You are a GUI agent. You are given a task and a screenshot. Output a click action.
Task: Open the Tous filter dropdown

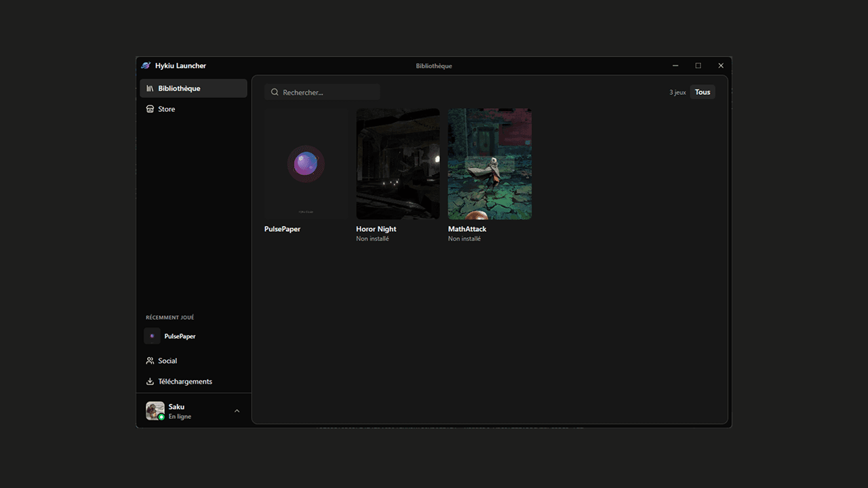tap(703, 92)
